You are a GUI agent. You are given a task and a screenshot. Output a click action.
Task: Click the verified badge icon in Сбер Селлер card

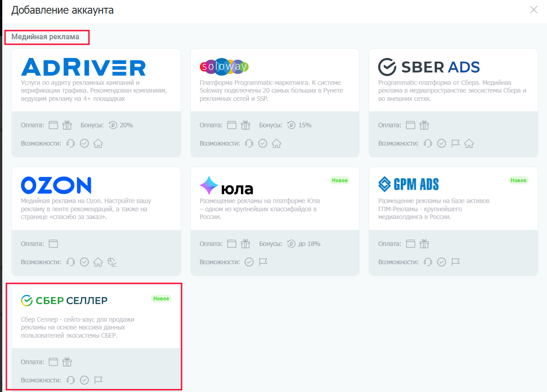pos(84,380)
